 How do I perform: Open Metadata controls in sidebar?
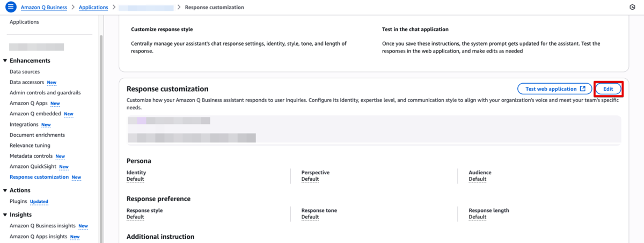pos(31,156)
